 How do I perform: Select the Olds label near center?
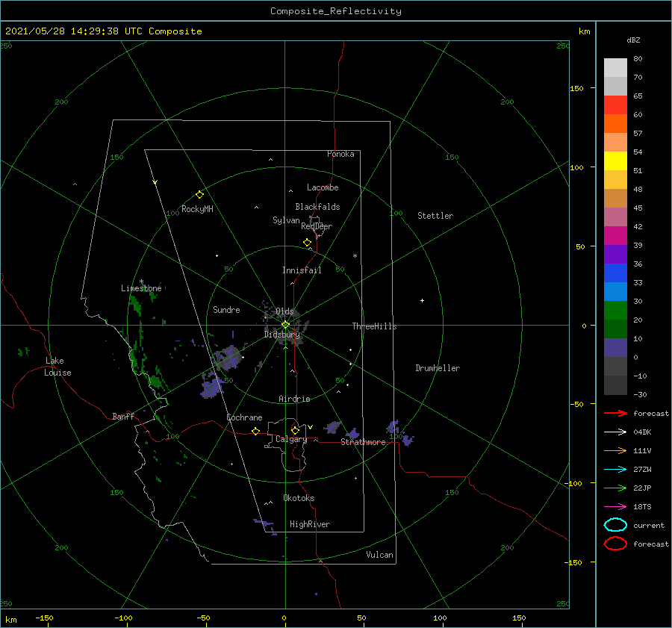tap(284, 311)
